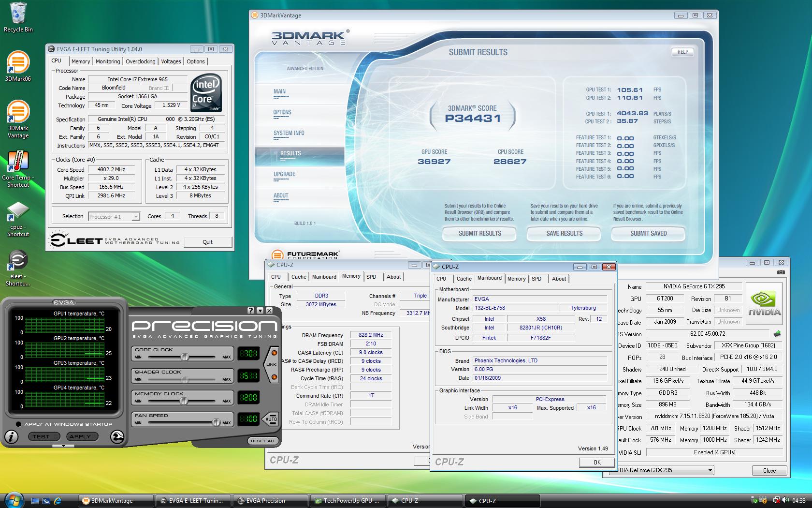Click RESET ALL in Precision
This screenshot has width=812, height=508.
263,441
